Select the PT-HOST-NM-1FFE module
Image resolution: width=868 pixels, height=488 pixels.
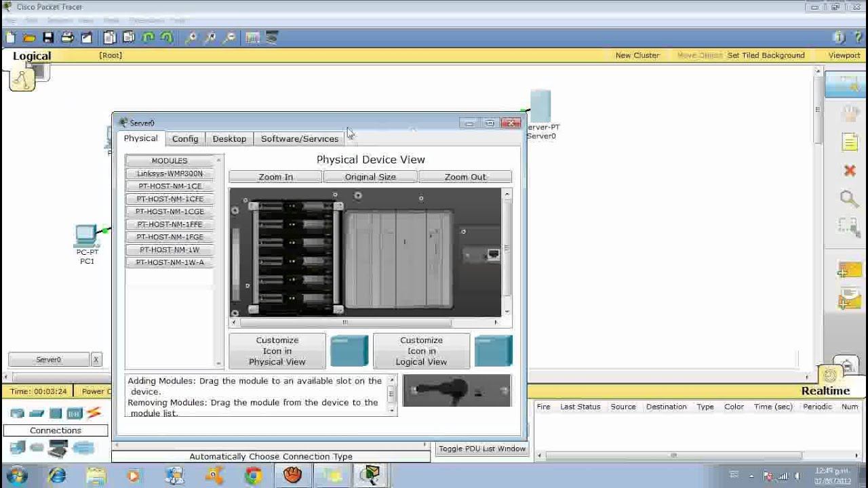pyautogui.click(x=170, y=224)
